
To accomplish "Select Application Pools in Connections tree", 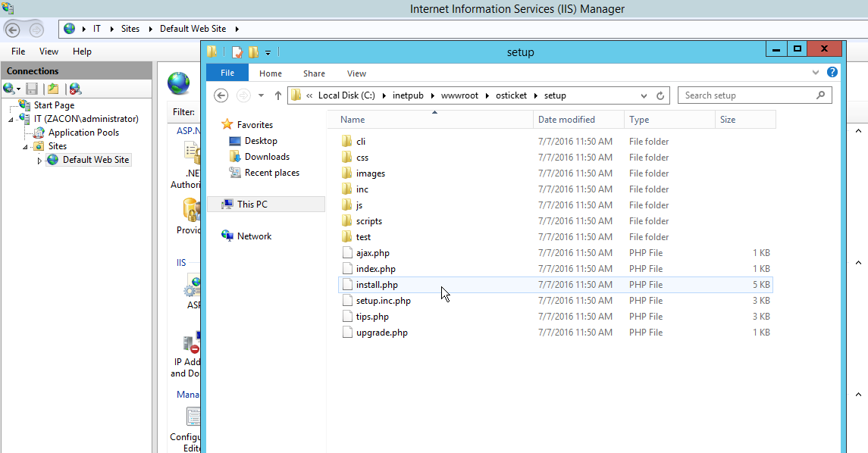I will point(83,133).
